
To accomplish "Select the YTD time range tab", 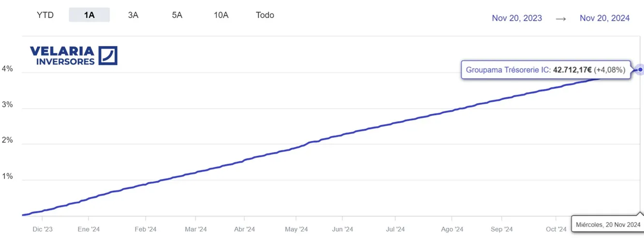I will [x=45, y=15].
